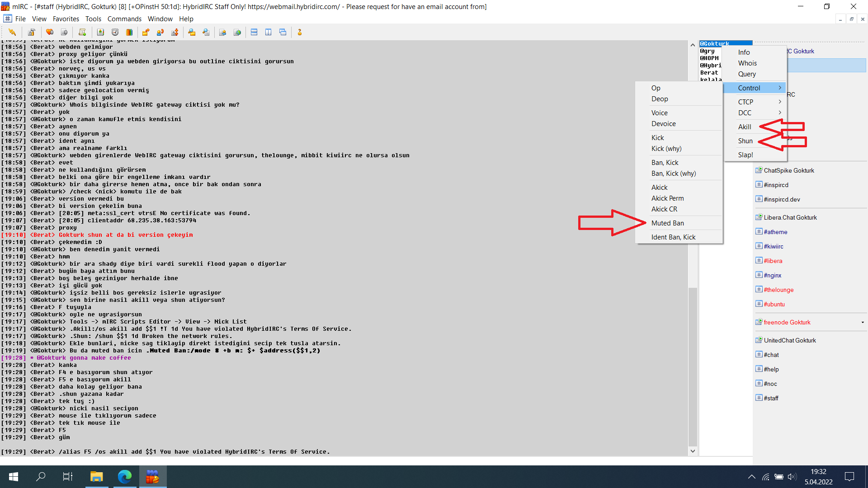The height and width of the screenshot is (488, 868).
Task: Open Microsoft Edge from the taskbar
Action: [x=124, y=477]
